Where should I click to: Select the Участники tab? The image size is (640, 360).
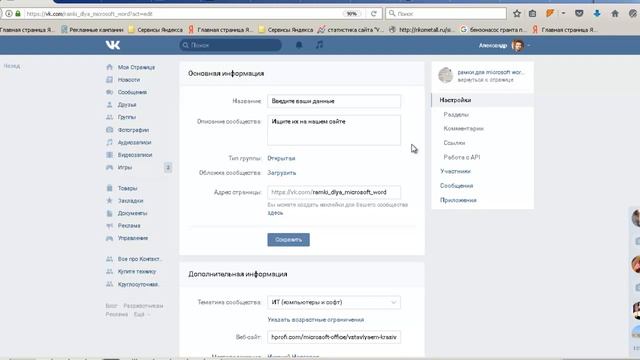point(456,171)
